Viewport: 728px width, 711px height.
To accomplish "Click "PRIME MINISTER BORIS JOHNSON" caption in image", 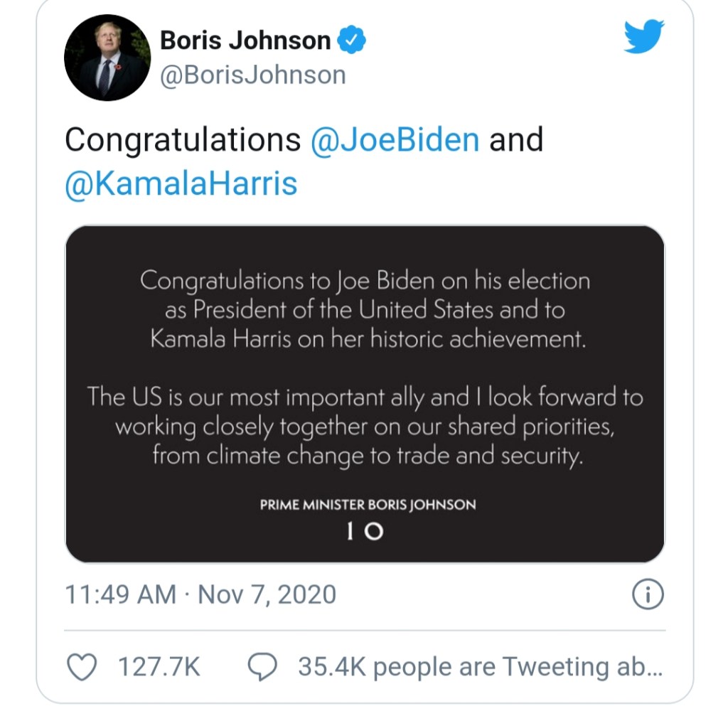I will tap(368, 506).
